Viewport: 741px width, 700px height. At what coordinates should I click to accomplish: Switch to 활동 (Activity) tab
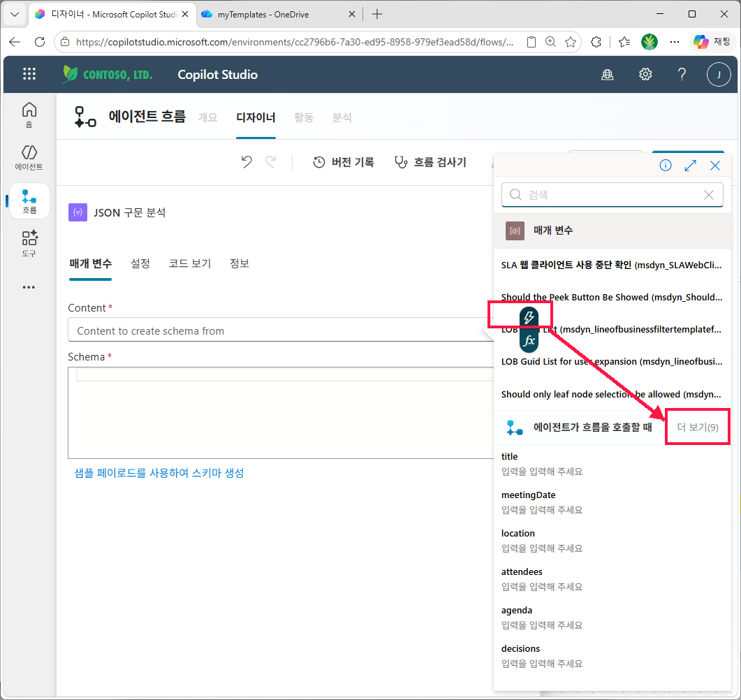(303, 117)
